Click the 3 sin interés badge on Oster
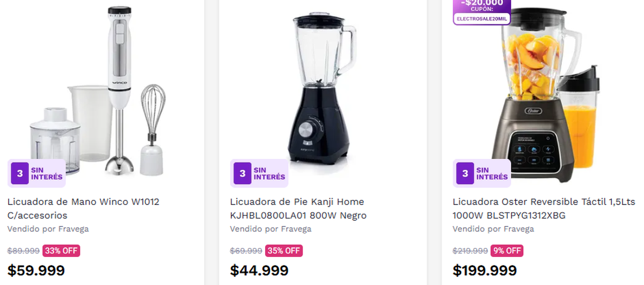 pos(482,173)
